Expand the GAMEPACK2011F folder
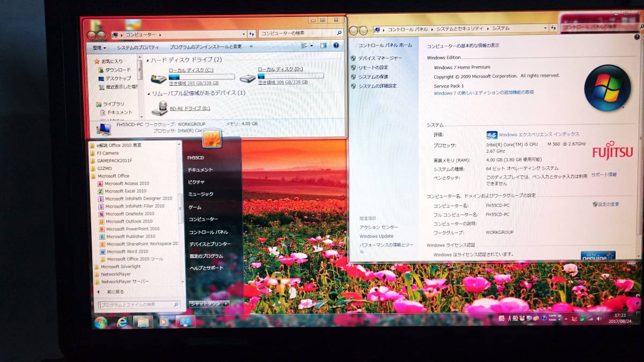Image resolution: width=644 pixels, height=362 pixels. (x=111, y=160)
